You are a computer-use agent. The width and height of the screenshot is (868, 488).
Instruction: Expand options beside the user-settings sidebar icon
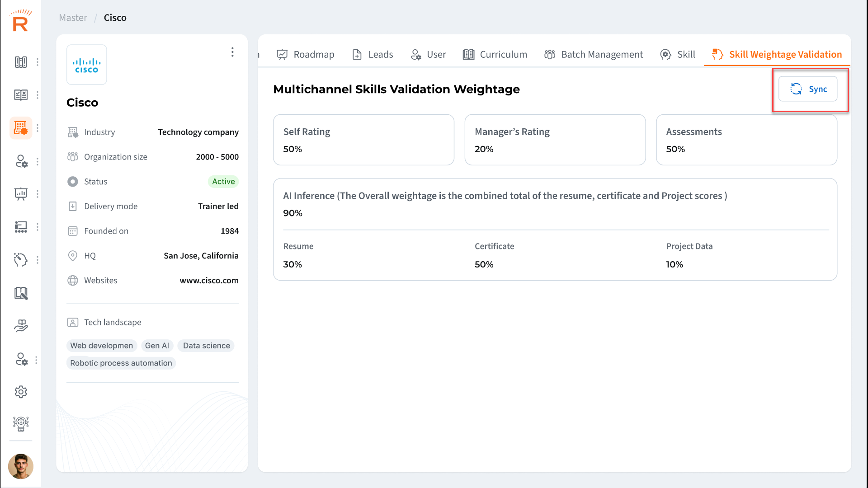coord(38,161)
